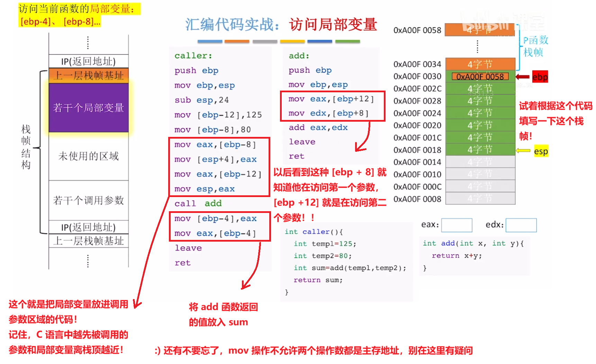Click the green 4字节 cell at 0xA00F 0018
The width and height of the screenshot is (596, 364).
480,149
